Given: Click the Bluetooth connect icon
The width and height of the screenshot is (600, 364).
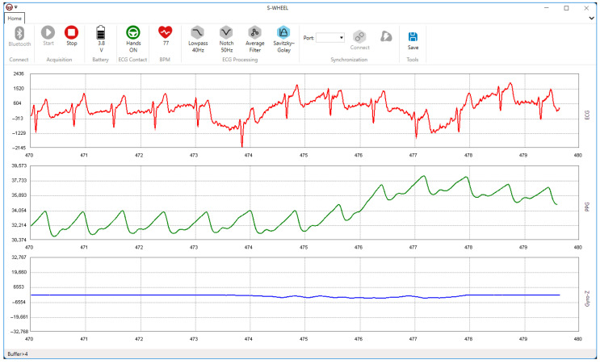Looking at the screenshot, I should 19,33.
